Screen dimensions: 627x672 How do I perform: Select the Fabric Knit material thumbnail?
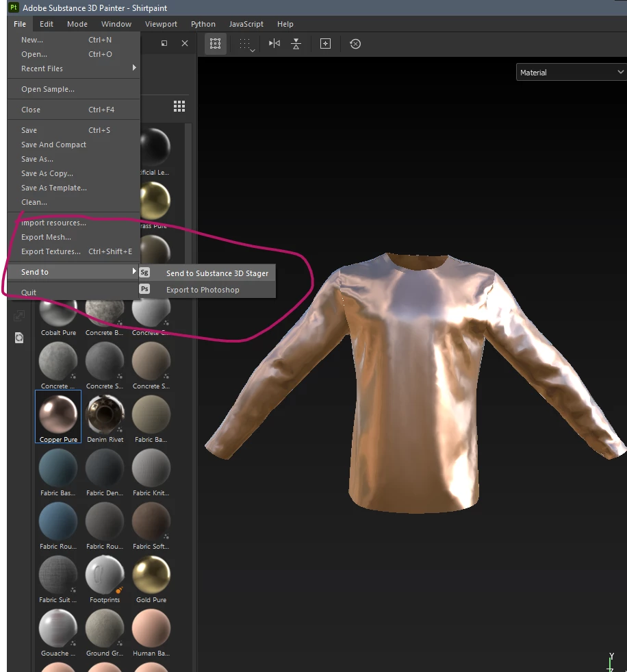(151, 471)
